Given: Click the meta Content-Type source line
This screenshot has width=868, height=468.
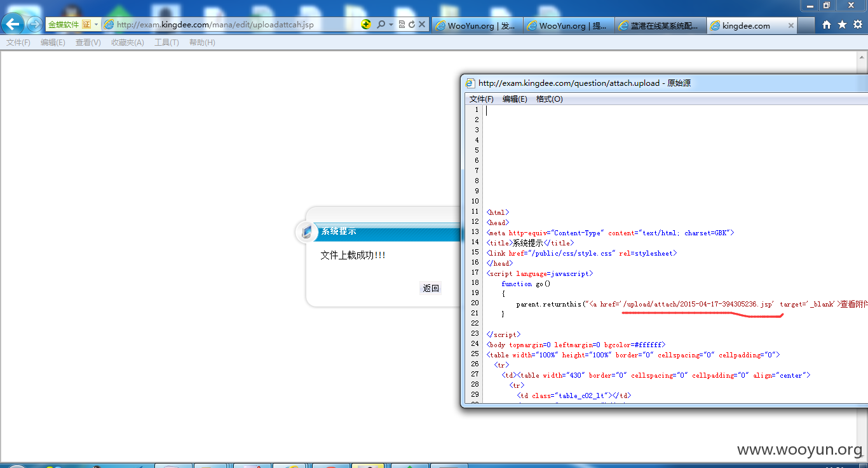Looking at the screenshot, I should 610,233.
